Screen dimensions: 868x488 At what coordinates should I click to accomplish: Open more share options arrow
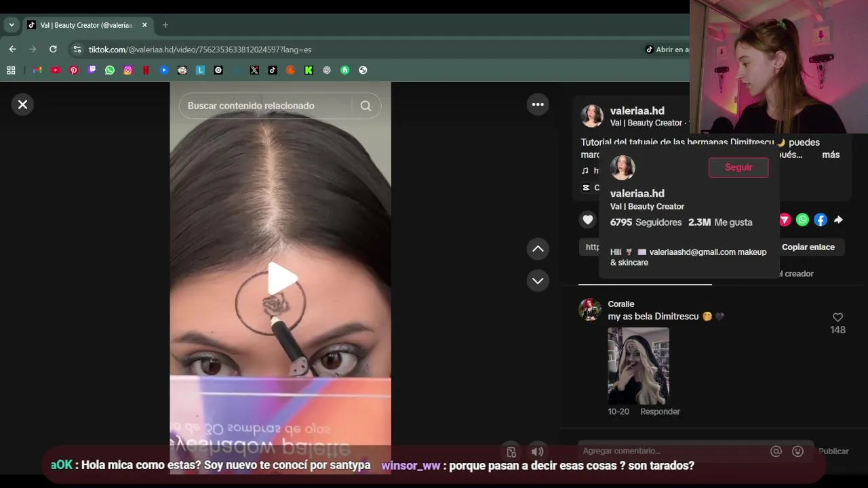coord(838,220)
